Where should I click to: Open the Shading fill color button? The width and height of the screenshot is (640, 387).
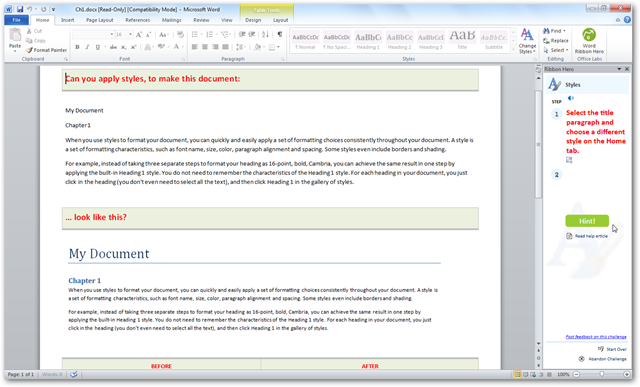[x=259, y=47]
